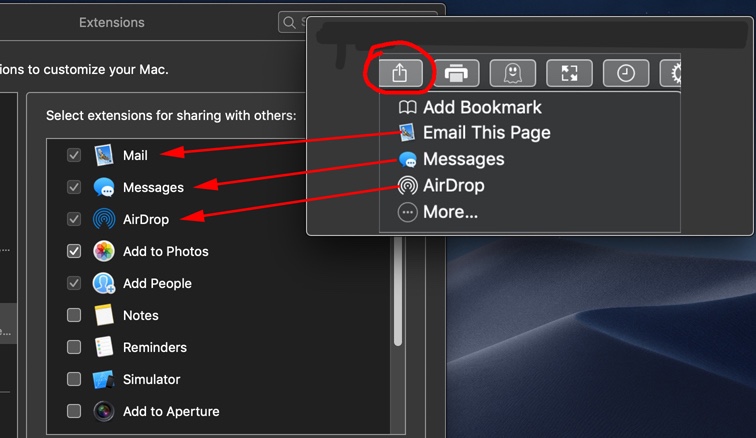
Task: Click the book icon beside Add Bookmark
Action: point(407,107)
